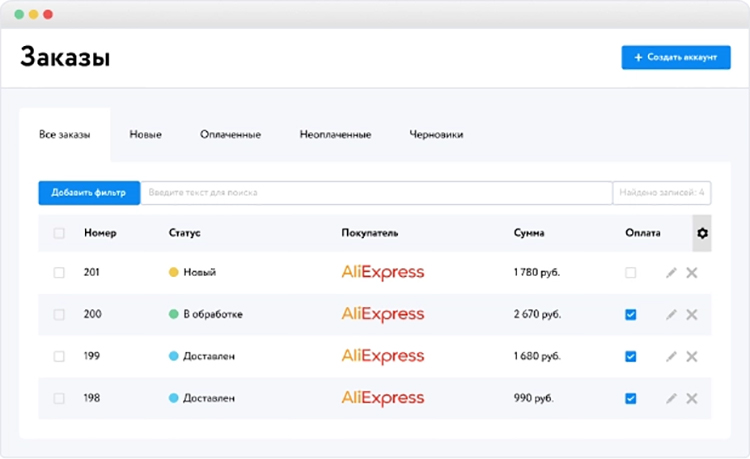Open the Оплаченные tab

click(230, 135)
